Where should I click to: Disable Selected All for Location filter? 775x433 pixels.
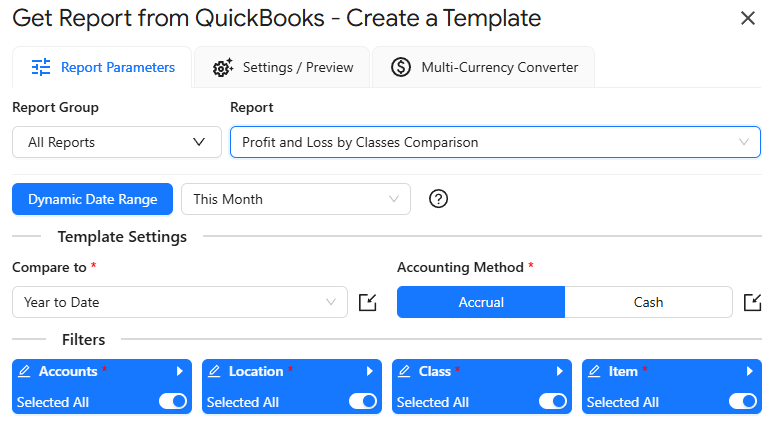point(363,401)
